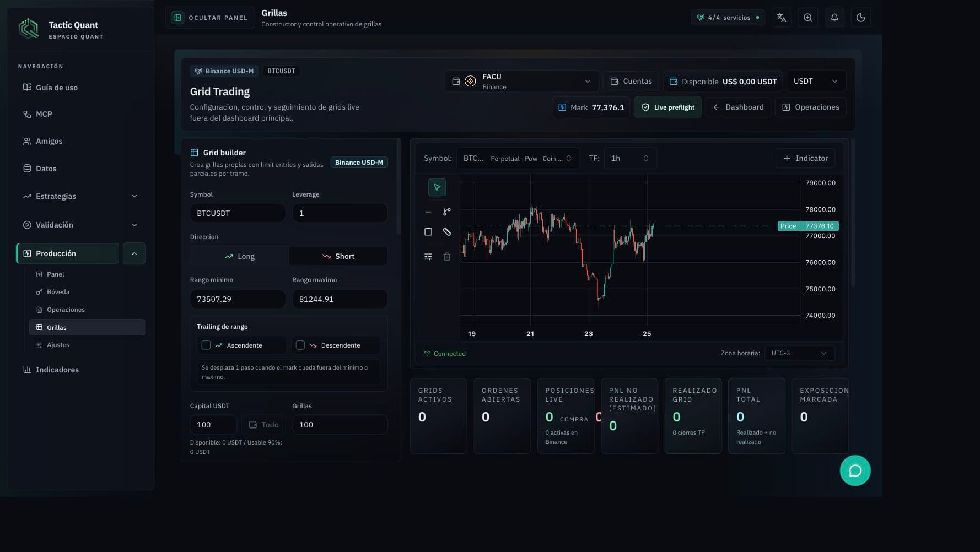Open the UTC-3 timezone dropdown

tap(799, 353)
